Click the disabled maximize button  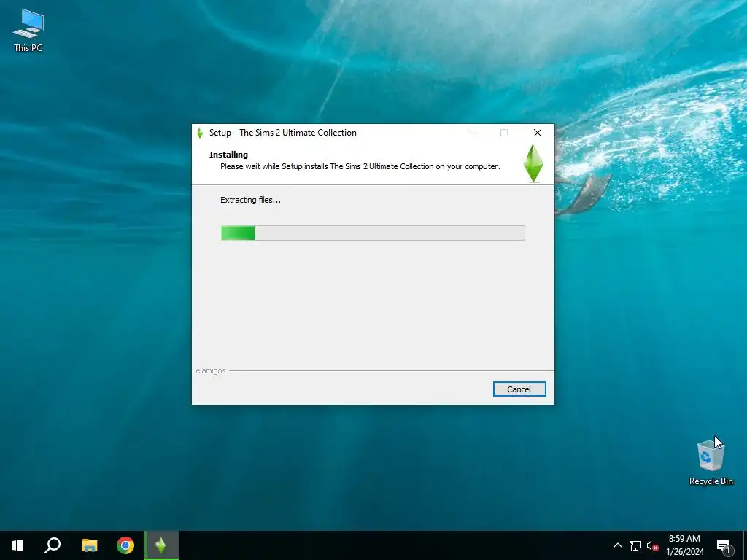[504, 133]
